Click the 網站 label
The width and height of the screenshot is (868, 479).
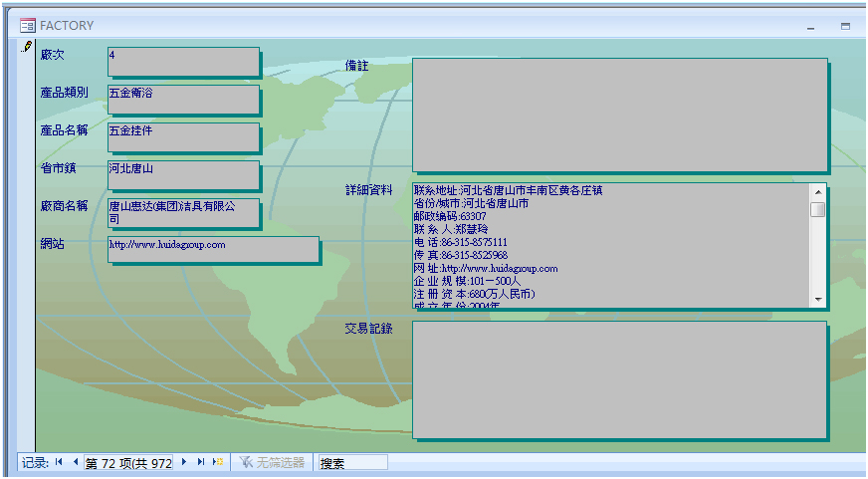tap(52, 244)
